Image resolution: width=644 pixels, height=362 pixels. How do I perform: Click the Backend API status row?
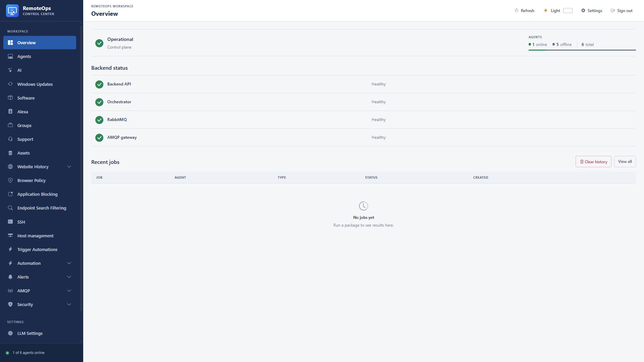point(364,84)
